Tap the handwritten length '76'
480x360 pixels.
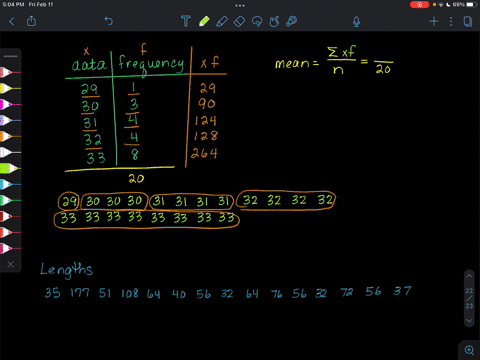tap(276, 294)
